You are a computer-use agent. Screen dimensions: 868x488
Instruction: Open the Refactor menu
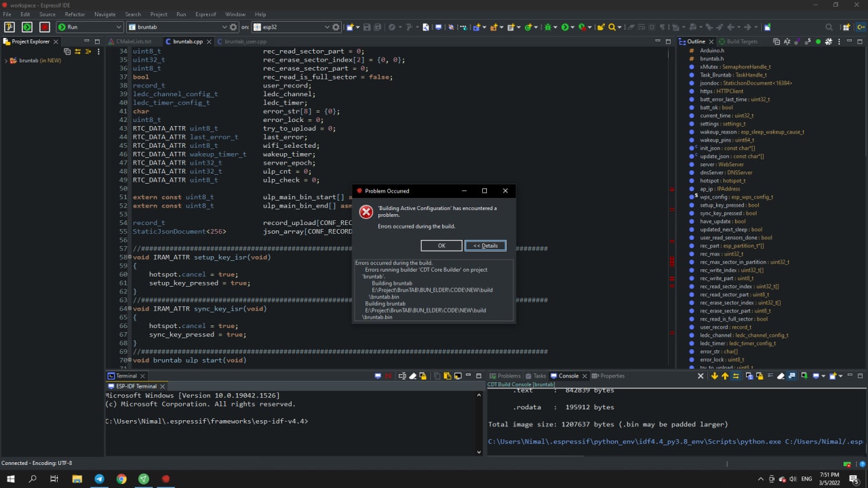click(75, 14)
